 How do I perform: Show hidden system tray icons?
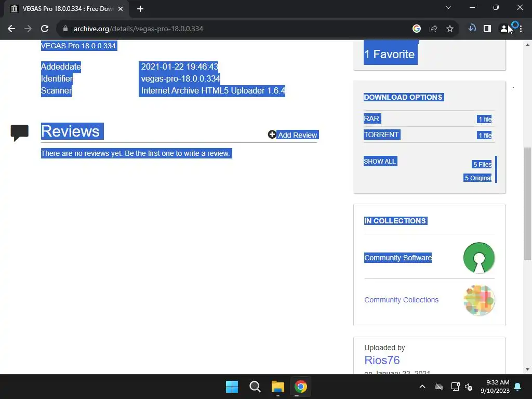point(422,387)
